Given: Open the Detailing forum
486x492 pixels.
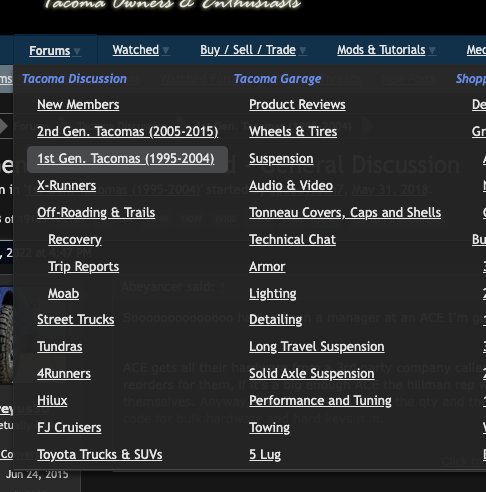Looking at the screenshot, I should 276,320.
